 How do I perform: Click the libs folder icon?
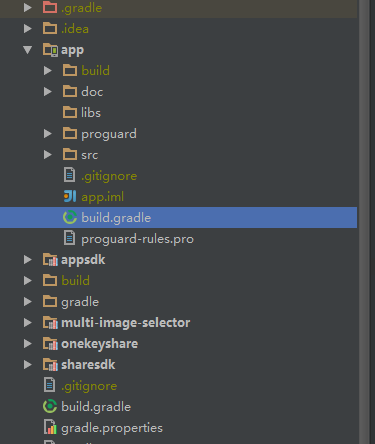coord(70,112)
